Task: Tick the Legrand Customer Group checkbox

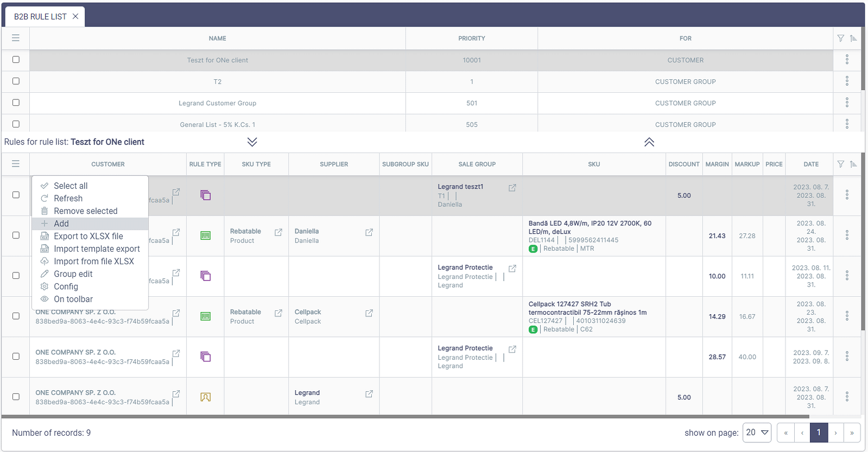Action: click(x=16, y=103)
